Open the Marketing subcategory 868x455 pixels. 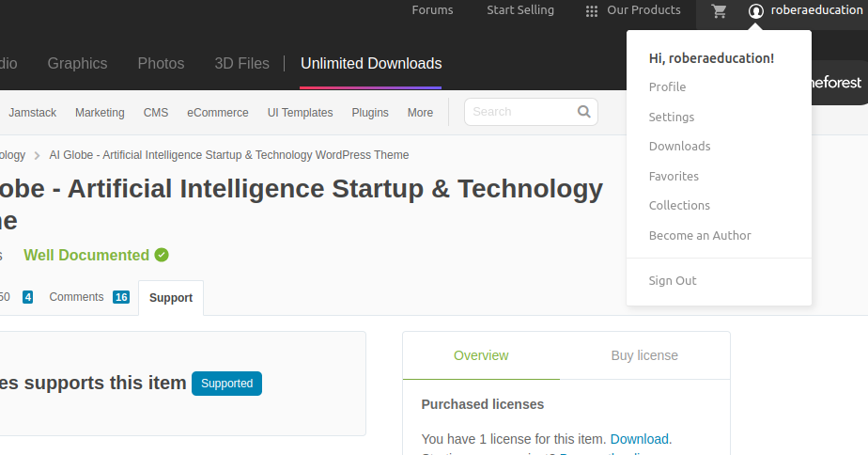[x=100, y=113]
